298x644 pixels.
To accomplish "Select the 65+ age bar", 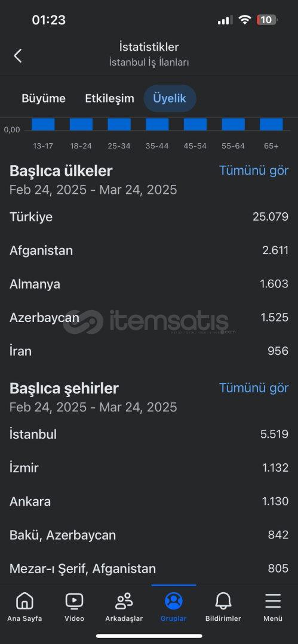I will pos(271,125).
